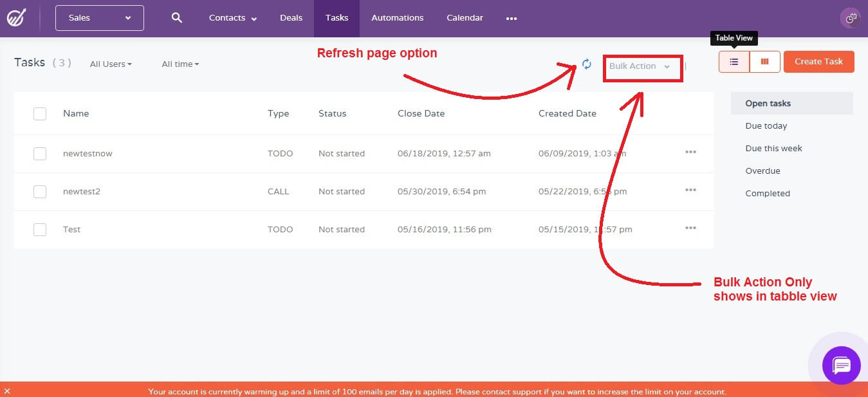Screen dimensions: 868x397
Task: Check the select-all tasks checkbox
Action: click(39, 113)
